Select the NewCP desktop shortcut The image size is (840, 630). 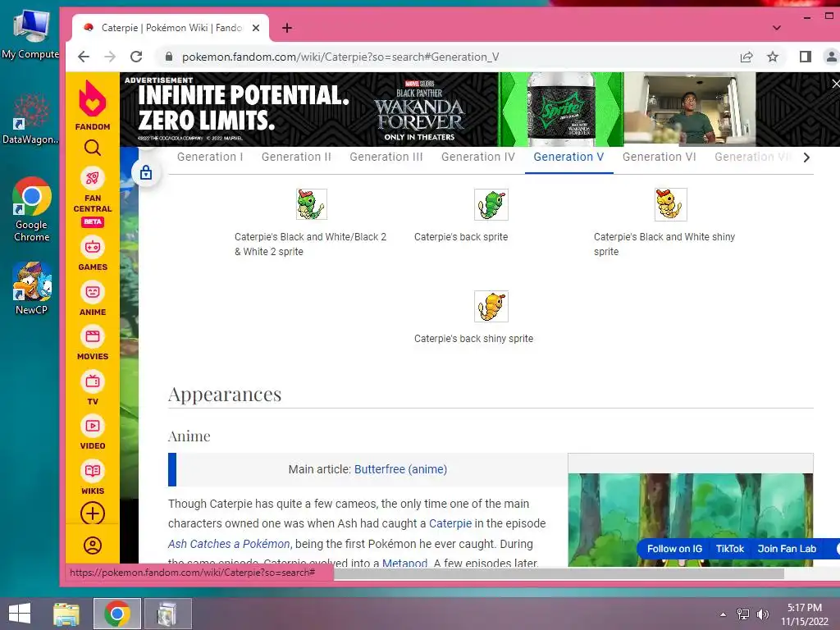tap(32, 288)
